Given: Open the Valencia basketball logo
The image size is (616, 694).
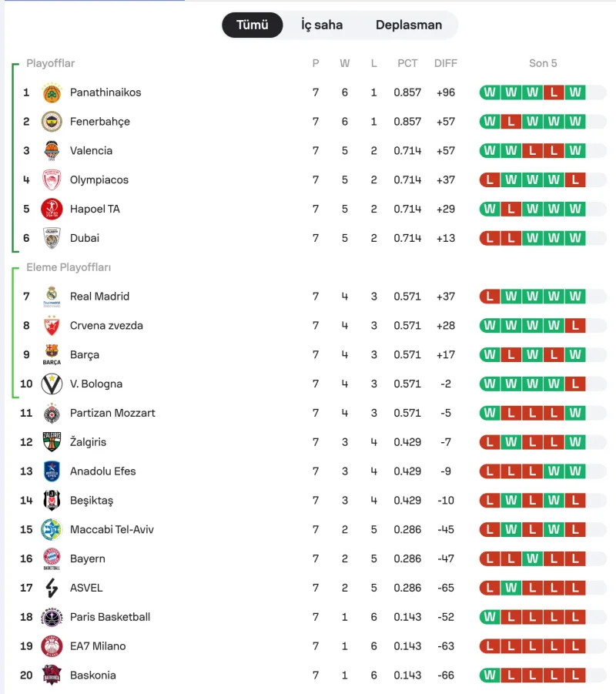Looking at the screenshot, I should [x=52, y=150].
